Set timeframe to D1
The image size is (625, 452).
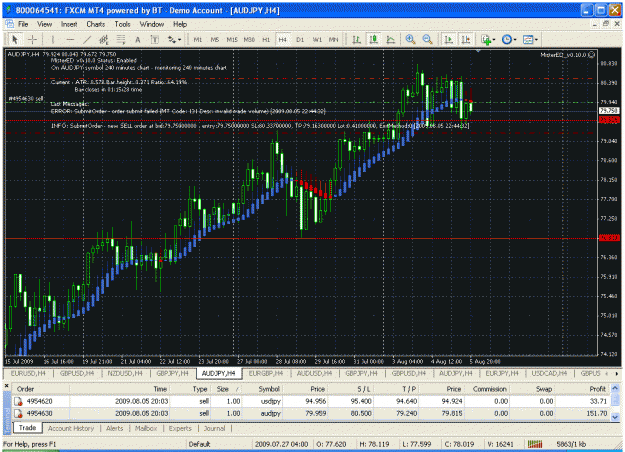300,39
